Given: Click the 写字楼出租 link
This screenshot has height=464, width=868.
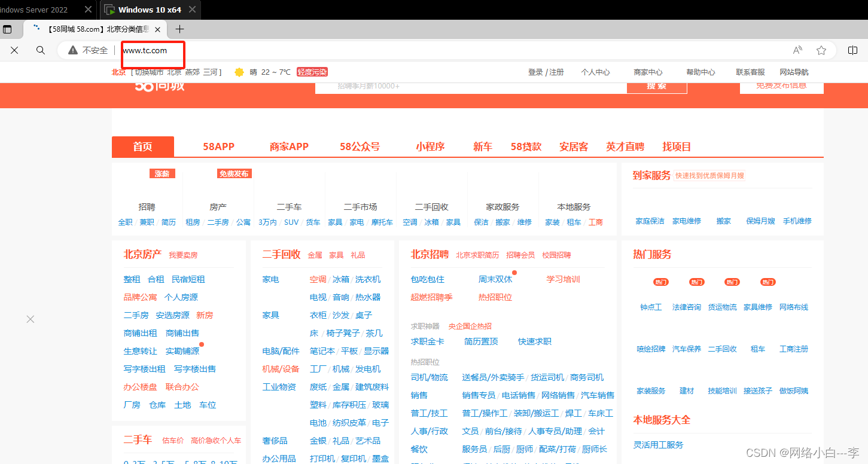Looking at the screenshot, I should [x=144, y=369].
